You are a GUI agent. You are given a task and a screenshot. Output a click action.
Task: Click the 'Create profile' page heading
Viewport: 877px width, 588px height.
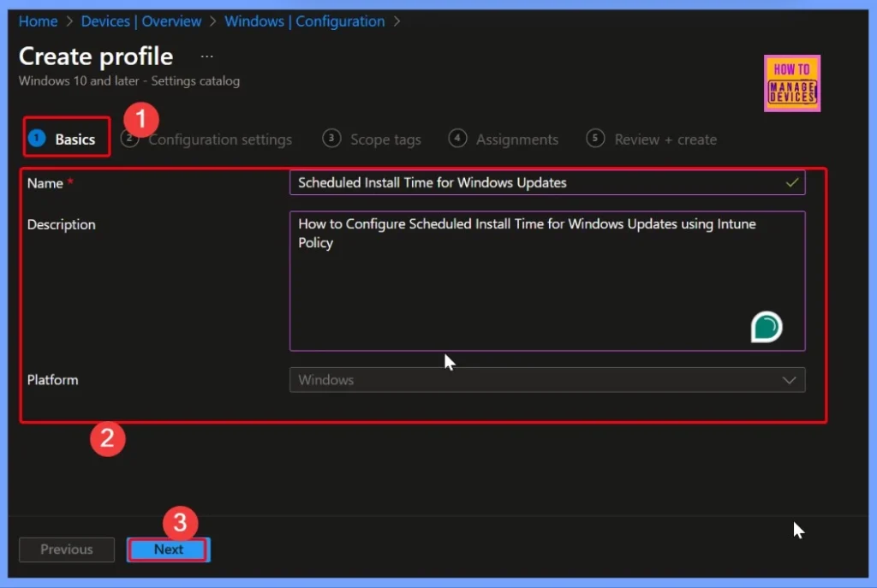tap(96, 56)
